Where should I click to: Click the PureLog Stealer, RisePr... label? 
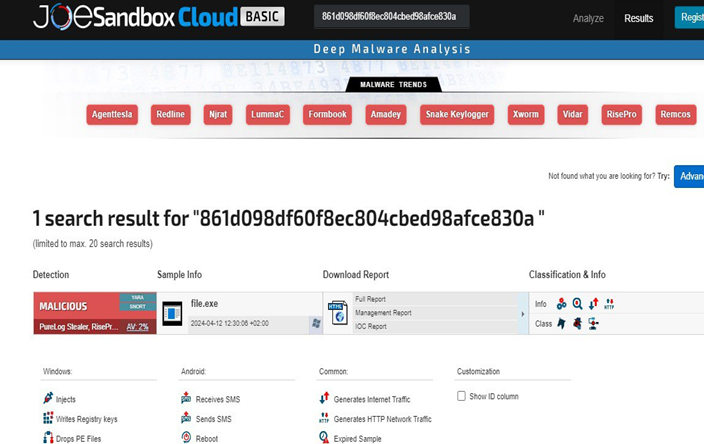[x=79, y=327]
